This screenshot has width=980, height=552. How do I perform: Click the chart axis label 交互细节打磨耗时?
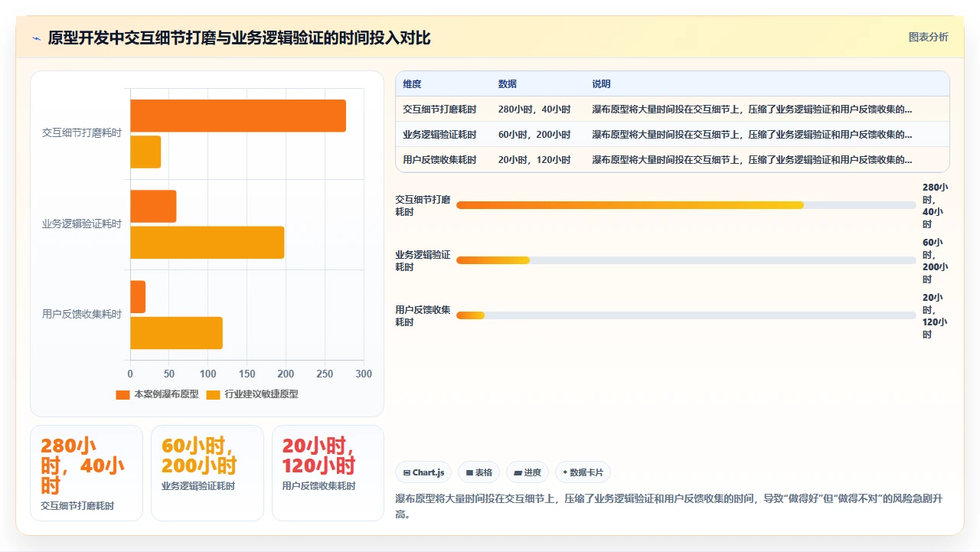pos(82,133)
